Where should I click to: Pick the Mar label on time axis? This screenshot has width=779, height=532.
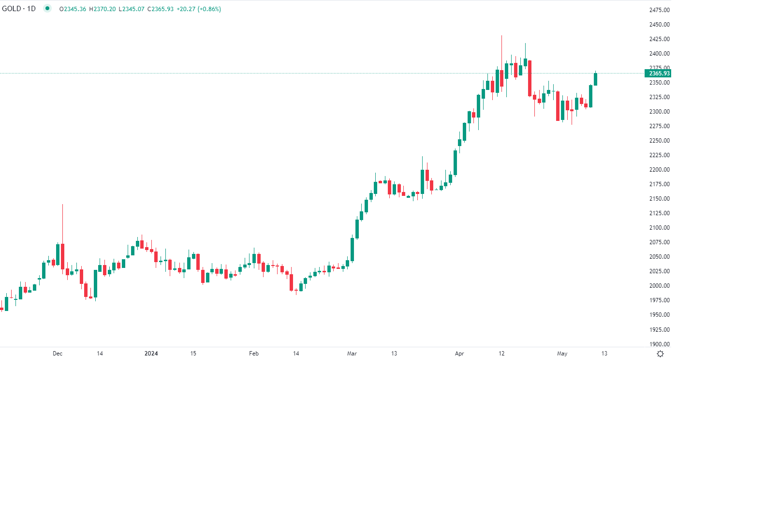click(352, 354)
